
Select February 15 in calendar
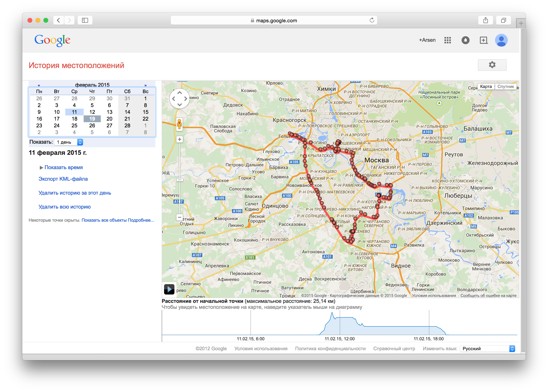(x=145, y=112)
